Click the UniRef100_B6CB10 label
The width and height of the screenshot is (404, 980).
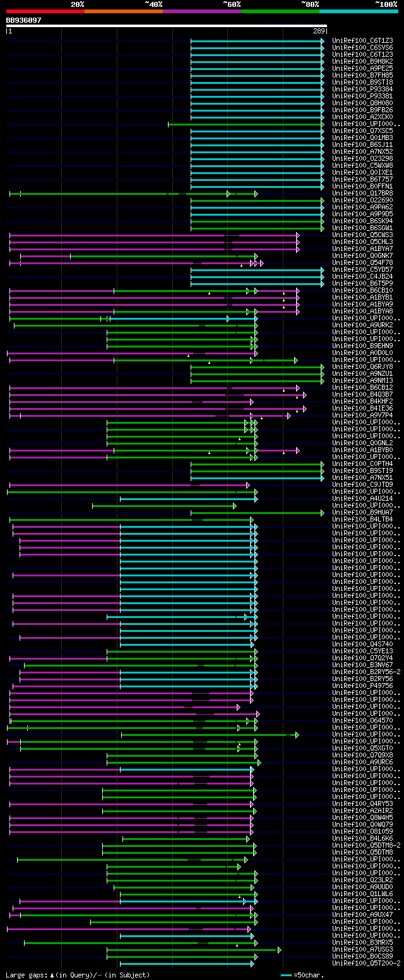click(362, 290)
